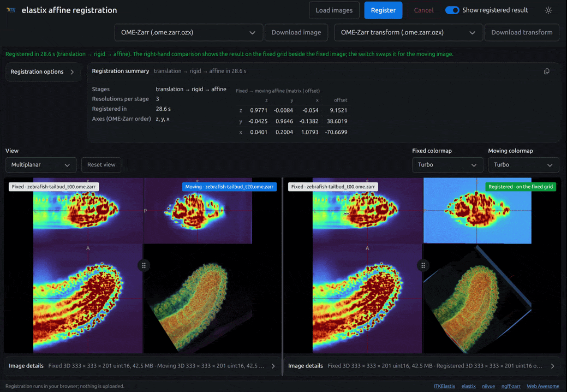Click the Registered on the fixed grid label
567x392 pixels.
521,187
